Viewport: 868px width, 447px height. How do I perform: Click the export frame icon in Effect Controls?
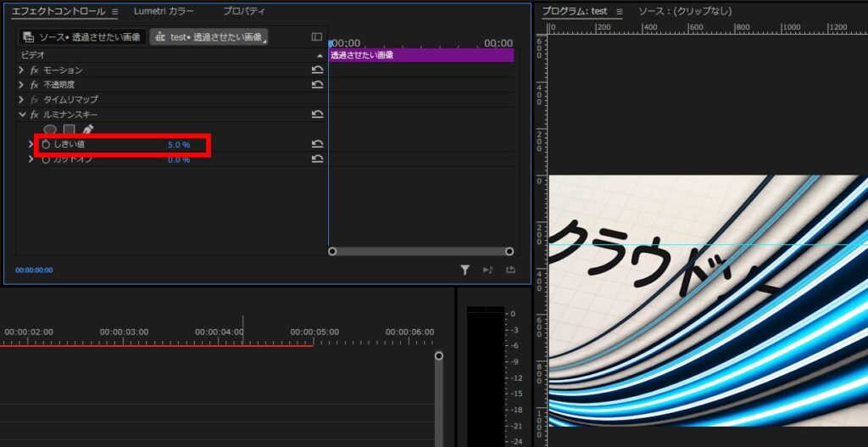[510, 270]
